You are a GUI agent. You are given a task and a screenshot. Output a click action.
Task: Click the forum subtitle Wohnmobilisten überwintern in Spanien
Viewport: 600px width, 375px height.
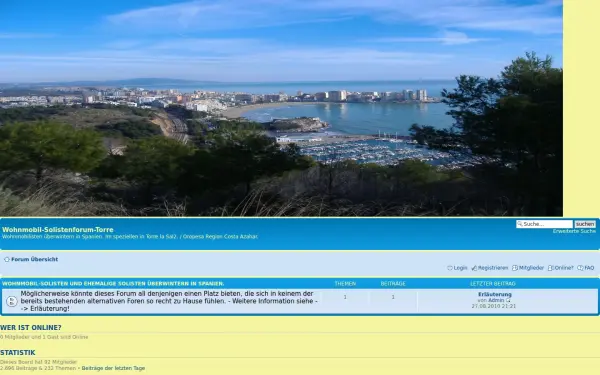click(x=130, y=236)
